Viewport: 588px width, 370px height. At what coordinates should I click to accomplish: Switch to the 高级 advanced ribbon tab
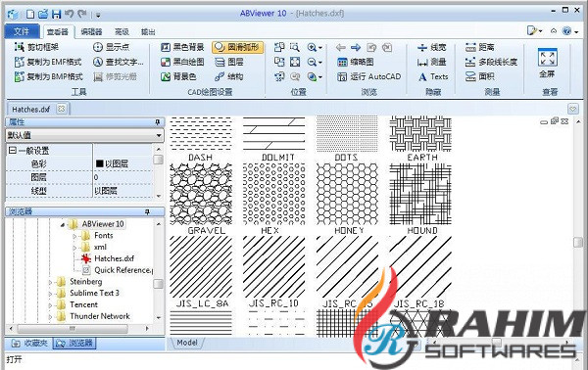pyautogui.click(x=122, y=32)
